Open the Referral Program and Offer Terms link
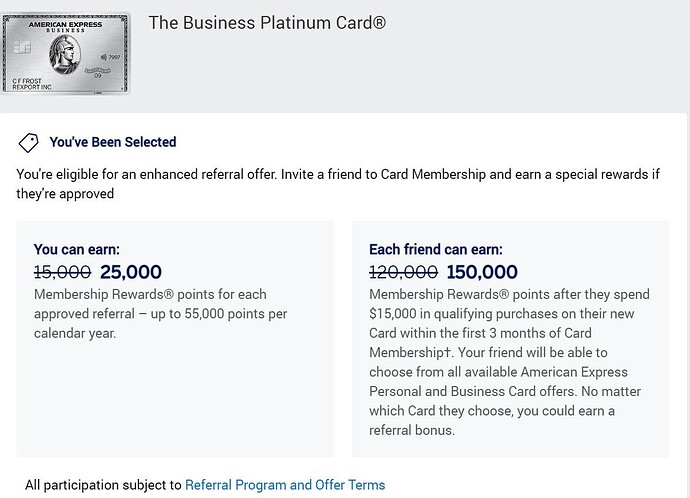Image resolution: width=690 pixels, height=498 pixels. (285, 485)
